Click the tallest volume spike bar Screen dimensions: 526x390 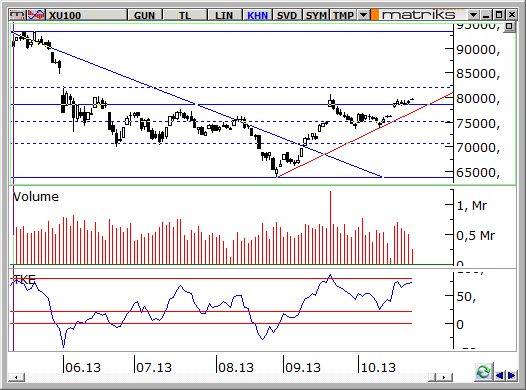pyautogui.click(x=330, y=227)
